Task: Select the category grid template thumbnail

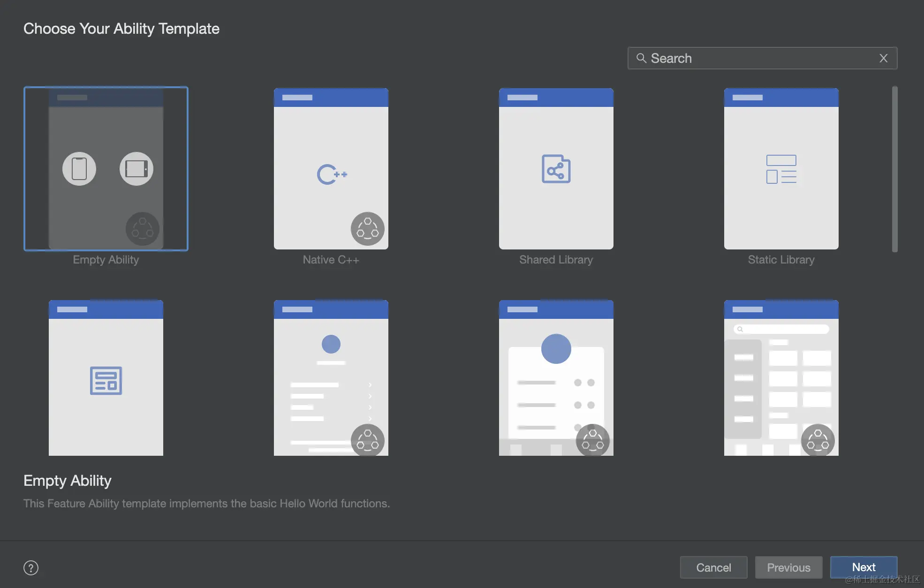Action: click(781, 377)
